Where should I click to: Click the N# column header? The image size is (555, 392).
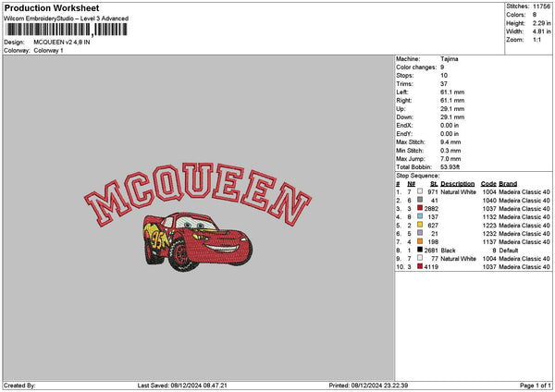pos(411,184)
